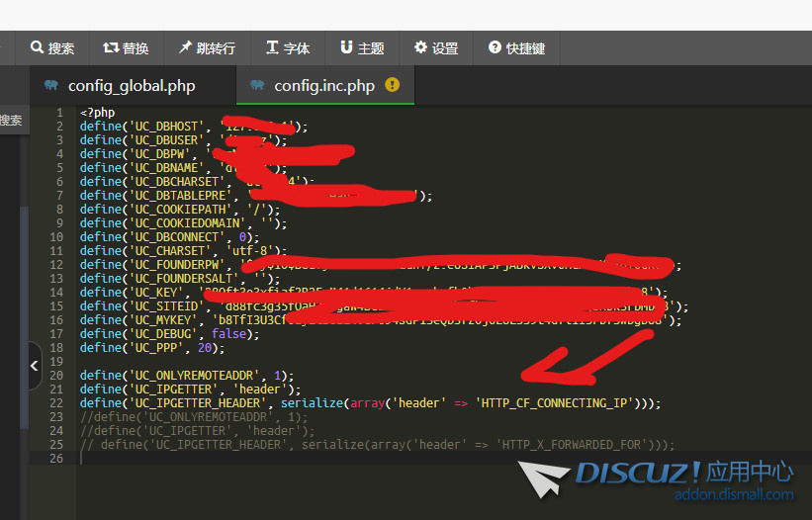The width and height of the screenshot is (812, 520).
Task: Click the PHP file icon on config.inc.php tab
Action: click(x=257, y=86)
